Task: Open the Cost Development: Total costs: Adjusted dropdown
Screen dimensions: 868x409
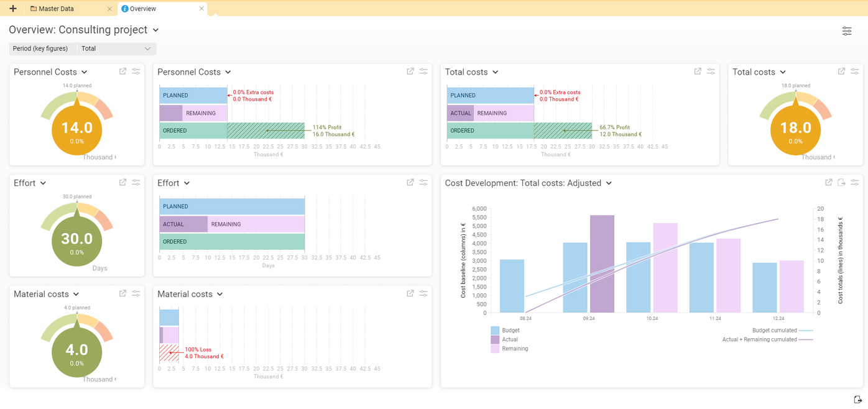Action: [x=609, y=183]
